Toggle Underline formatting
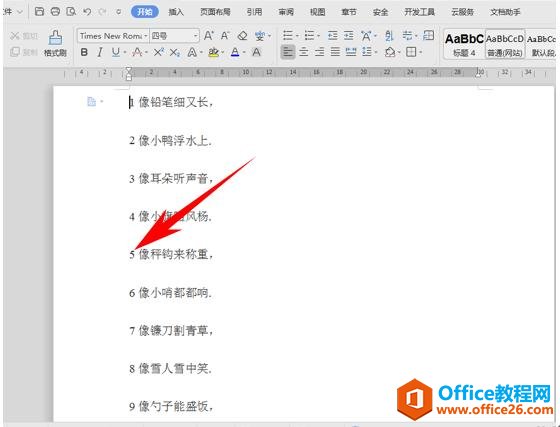The height and width of the screenshot is (427, 560). [115, 52]
